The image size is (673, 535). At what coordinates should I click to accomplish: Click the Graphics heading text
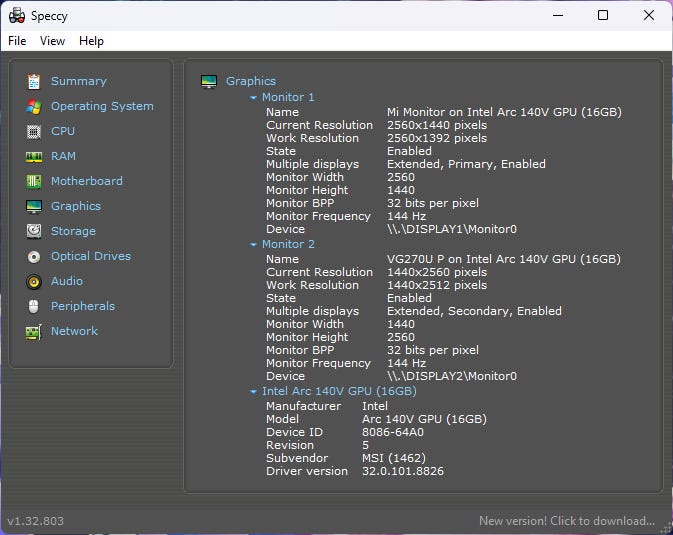tap(251, 81)
